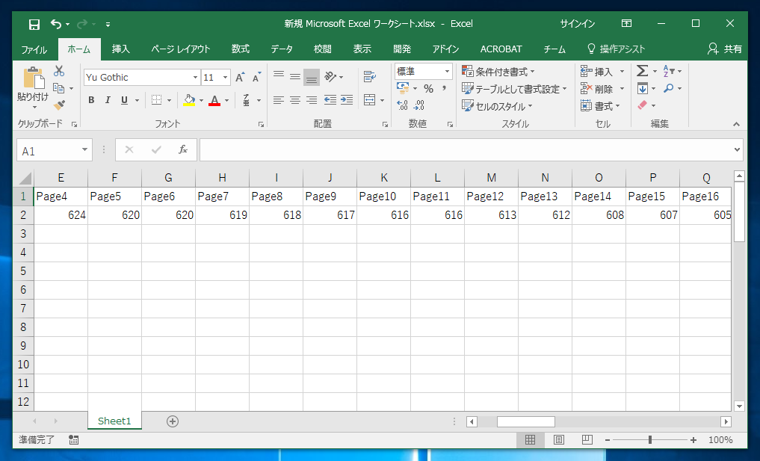
Task: Align text right
Action: [x=311, y=100]
